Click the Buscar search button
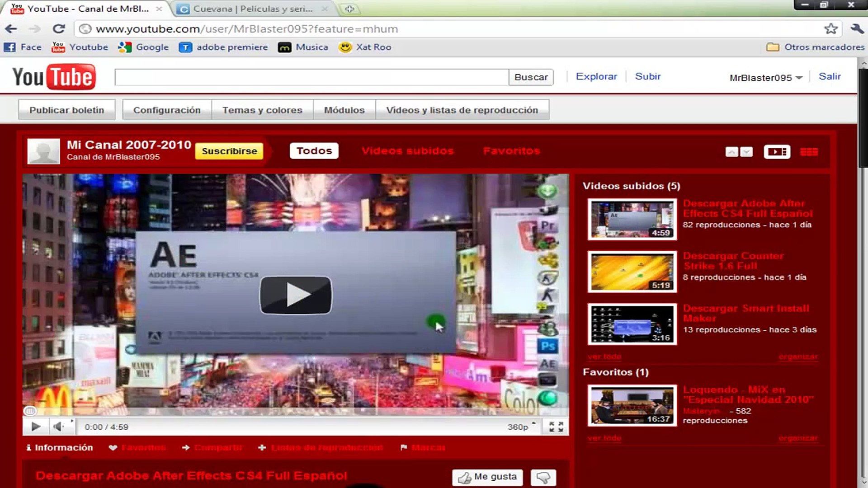This screenshot has height=488, width=868. [531, 77]
